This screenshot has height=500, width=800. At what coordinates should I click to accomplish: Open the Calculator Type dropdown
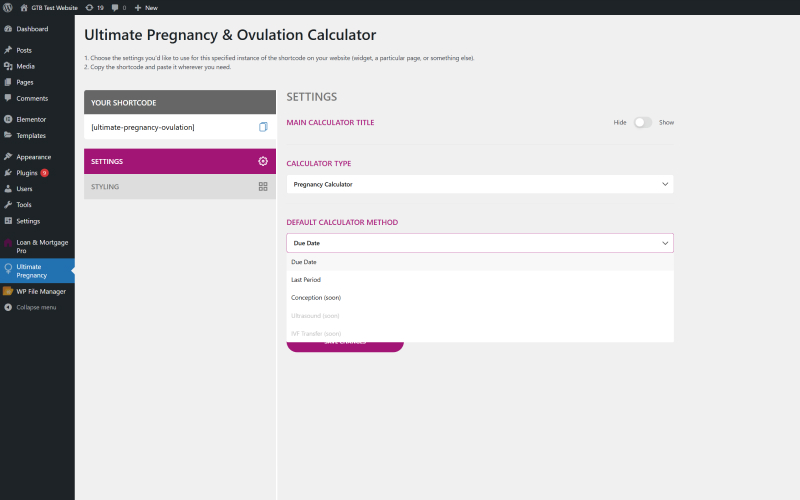click(x=480, y=184)
